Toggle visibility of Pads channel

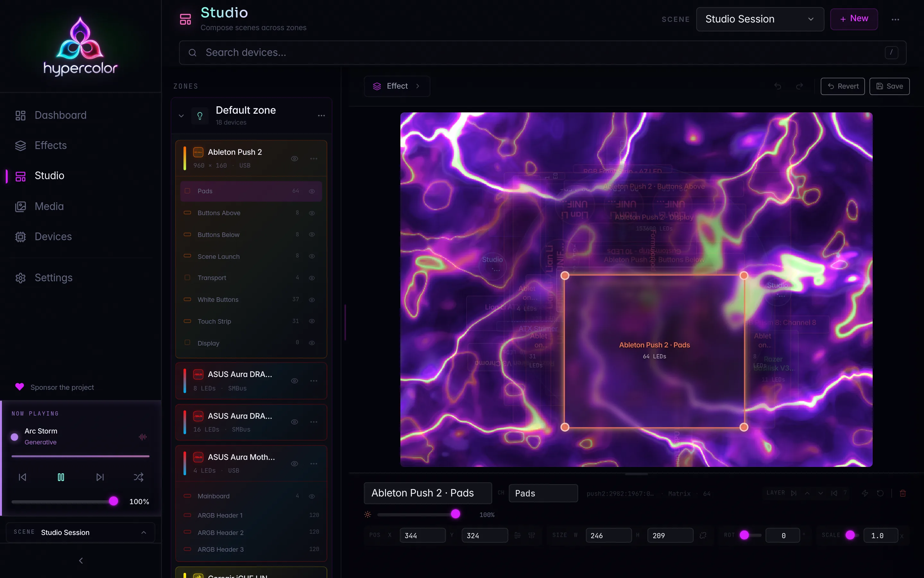point(312,191)
